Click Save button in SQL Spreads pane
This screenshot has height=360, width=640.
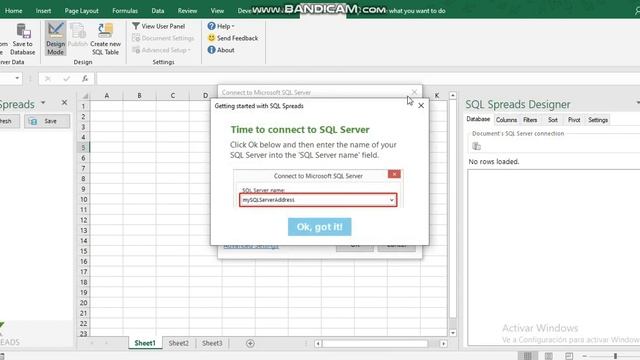point(47,121)
